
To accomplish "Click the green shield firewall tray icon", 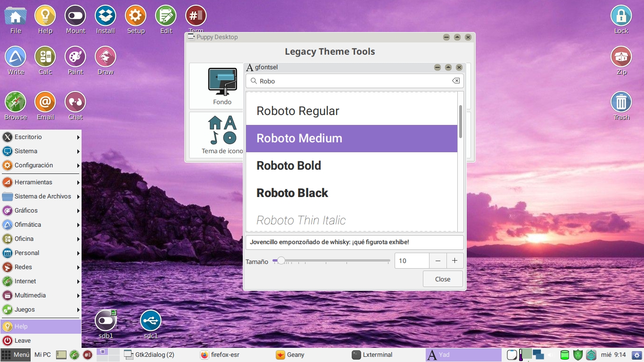I will pos(578,355).
